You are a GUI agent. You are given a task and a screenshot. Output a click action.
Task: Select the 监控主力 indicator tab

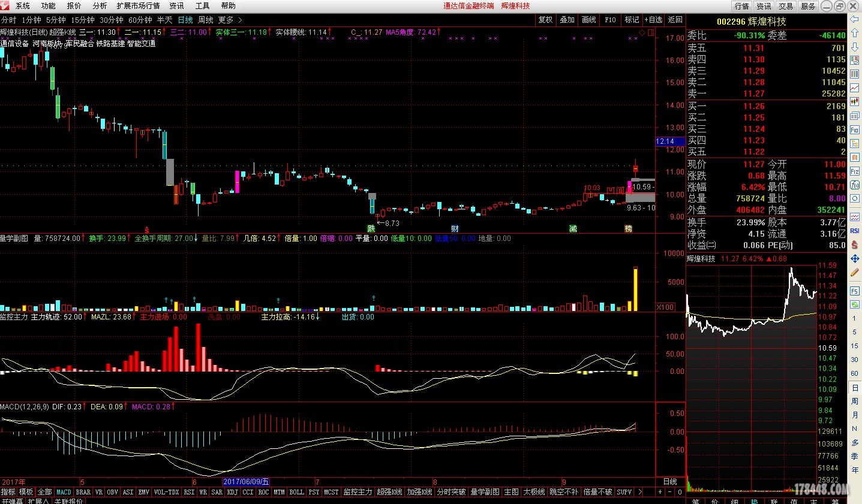[x=358, y=491]
